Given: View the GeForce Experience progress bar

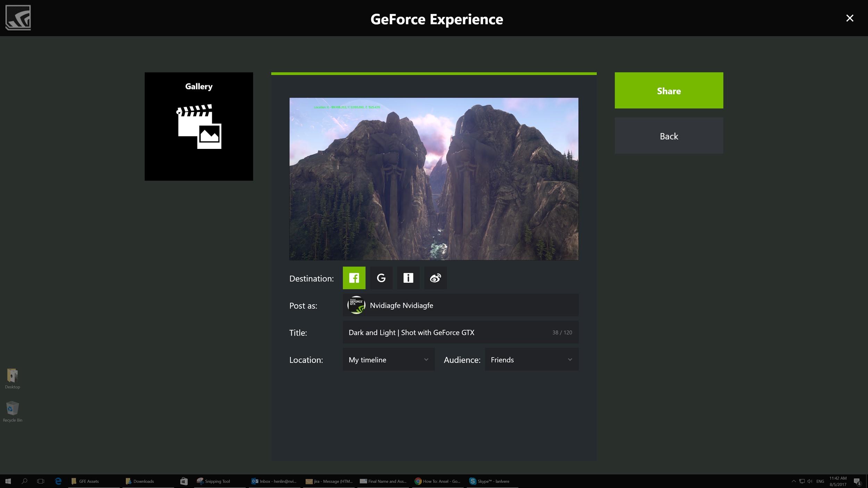Looking at the screenshot, I should (x=433, y=73).
